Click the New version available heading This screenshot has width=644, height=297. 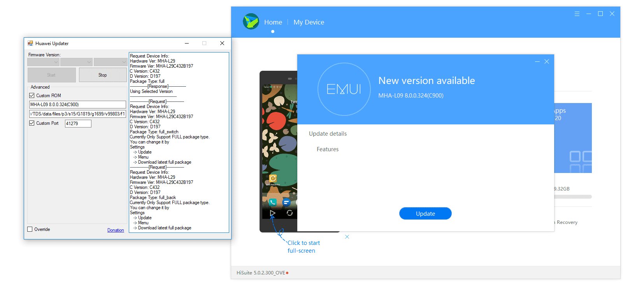click(427, 80)
